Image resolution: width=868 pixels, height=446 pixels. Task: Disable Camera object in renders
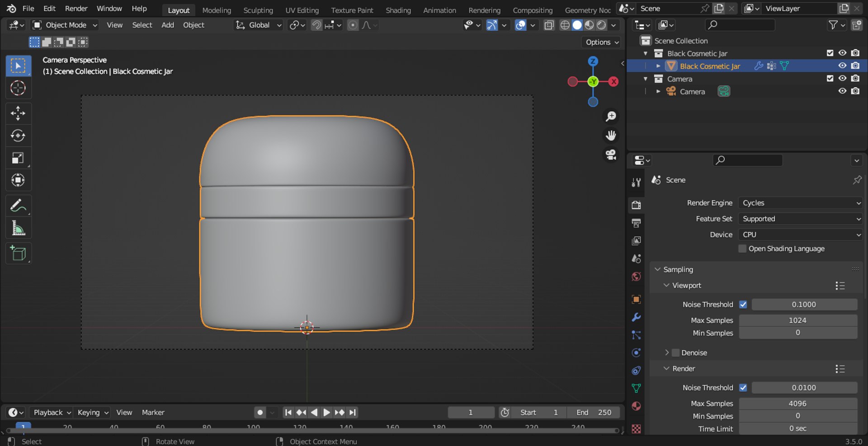[855, 91]
